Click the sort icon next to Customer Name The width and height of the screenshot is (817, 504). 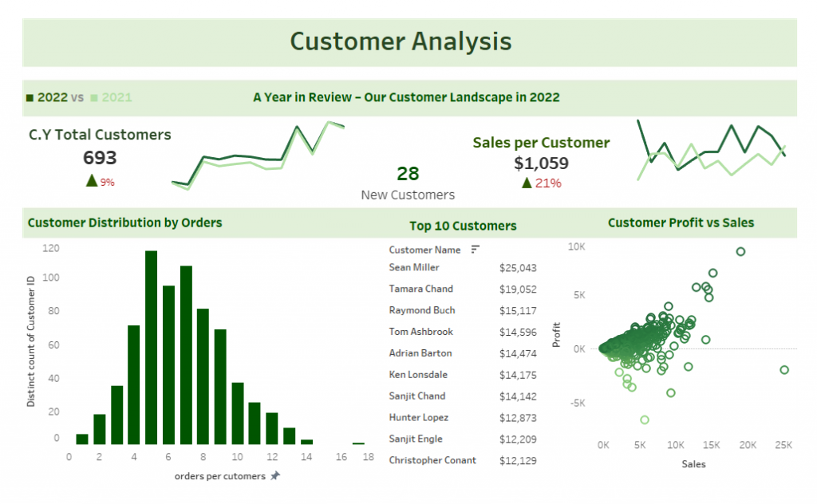(x=475, y=250)
